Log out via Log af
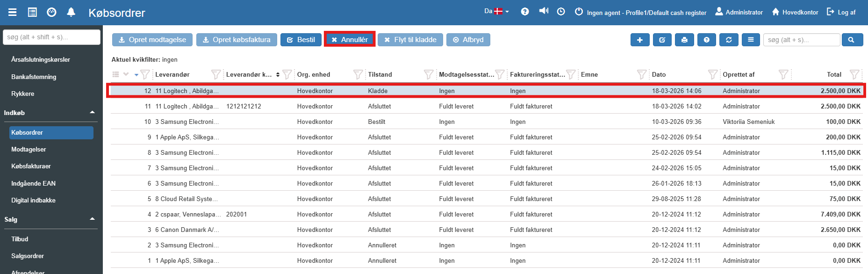The width and height of the screenshot is (868, 274). pyautogui.click(x=841, y=12)
